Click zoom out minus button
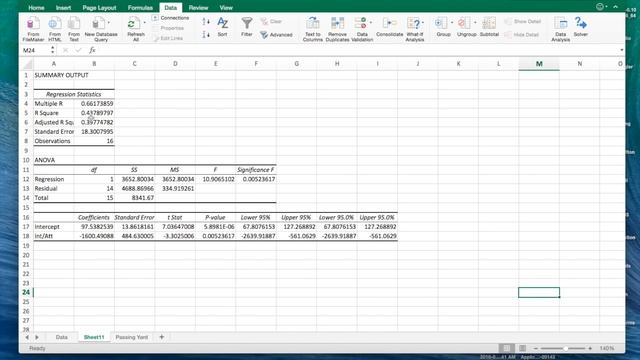Viewport: 640px width, 360px height. [536, 349]
